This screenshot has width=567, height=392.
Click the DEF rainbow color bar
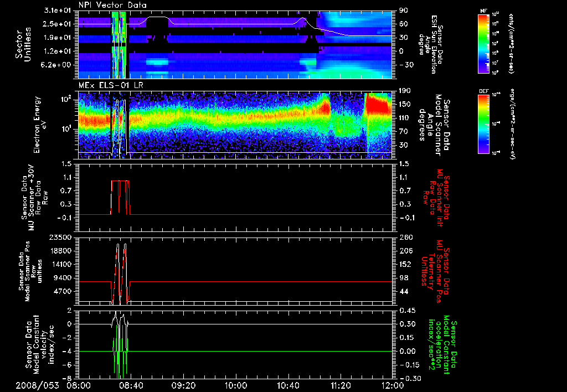pyautogui.click(x=483, y=124)
